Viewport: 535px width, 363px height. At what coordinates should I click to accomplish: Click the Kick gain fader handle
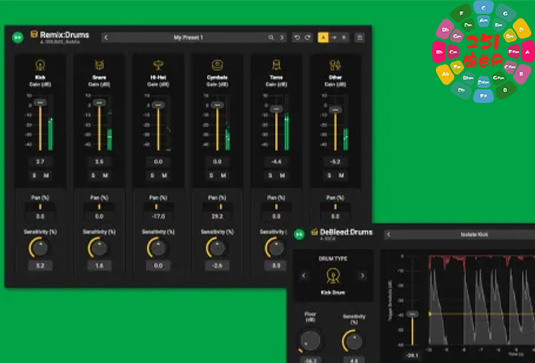coord(40,102)
